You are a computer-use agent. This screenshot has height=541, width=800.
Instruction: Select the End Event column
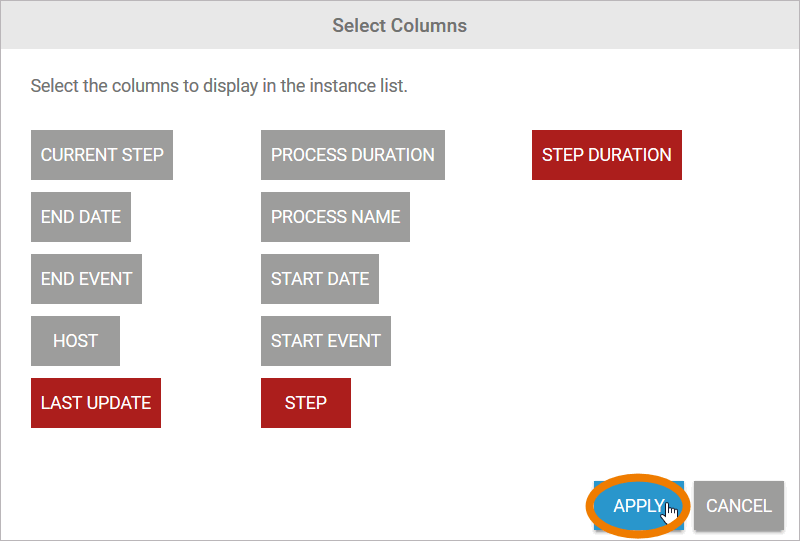[x=86, y=279]
